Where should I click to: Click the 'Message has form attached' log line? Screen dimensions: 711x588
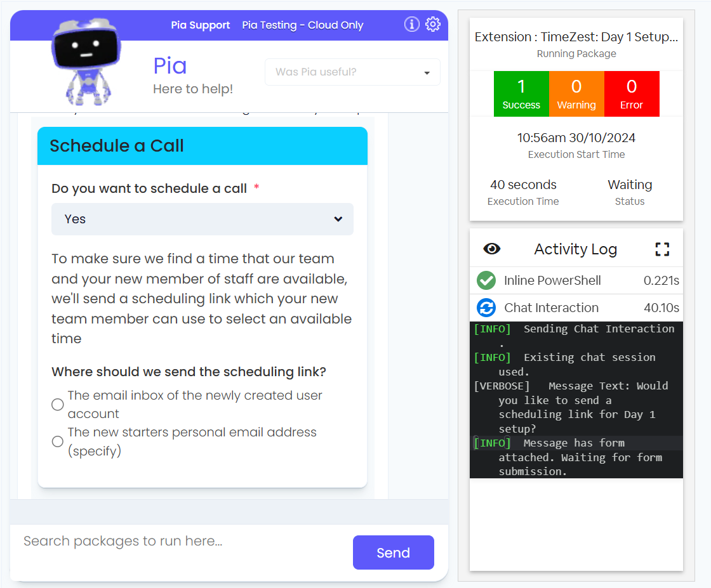[x=576, y=457]
